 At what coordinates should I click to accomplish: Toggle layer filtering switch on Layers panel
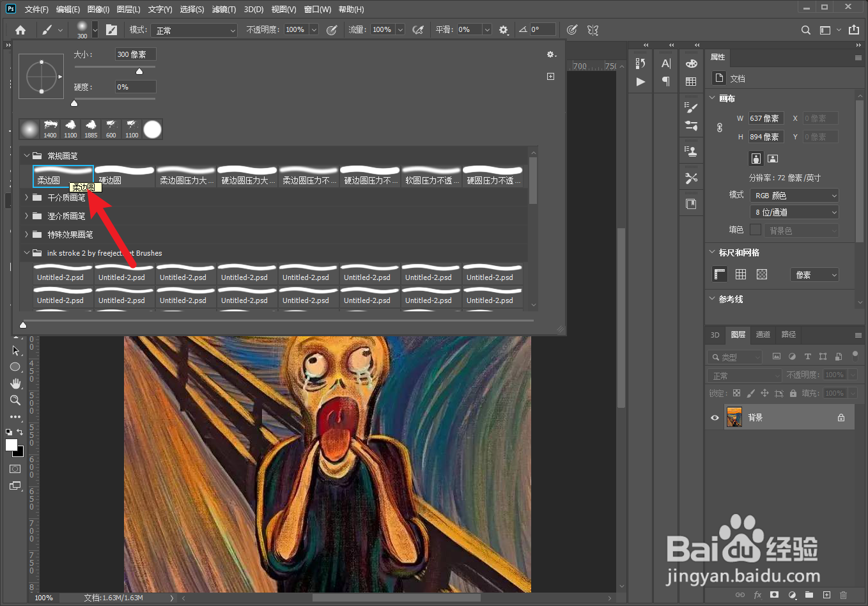(855, 355)
